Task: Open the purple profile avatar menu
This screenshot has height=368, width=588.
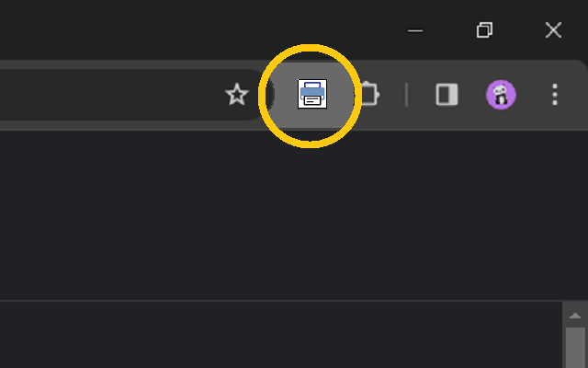Action: pyautogui.click(x=501, y=94)
